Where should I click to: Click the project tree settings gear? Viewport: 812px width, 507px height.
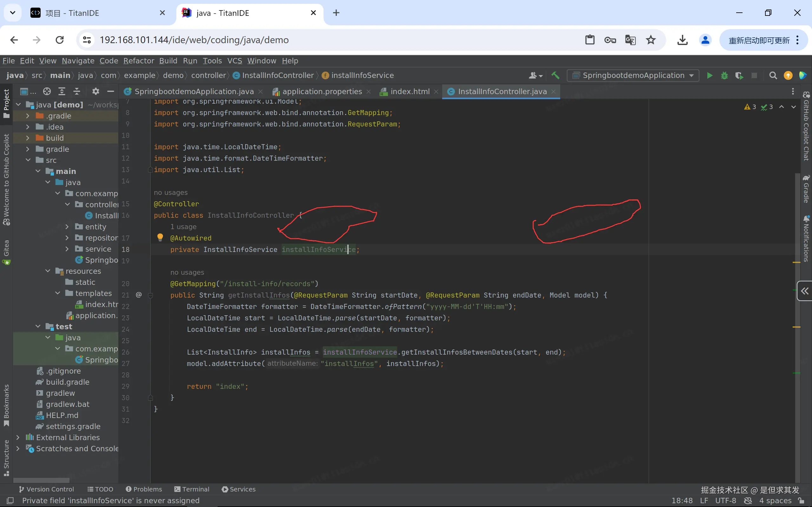tap(95, 91)
